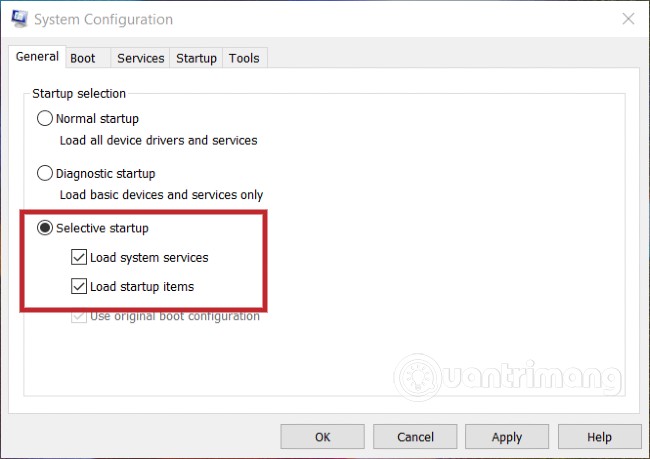The image size is (650, 459).
Task: Click the 'Load all device drivers and services' description
Action: click(158, 140)
